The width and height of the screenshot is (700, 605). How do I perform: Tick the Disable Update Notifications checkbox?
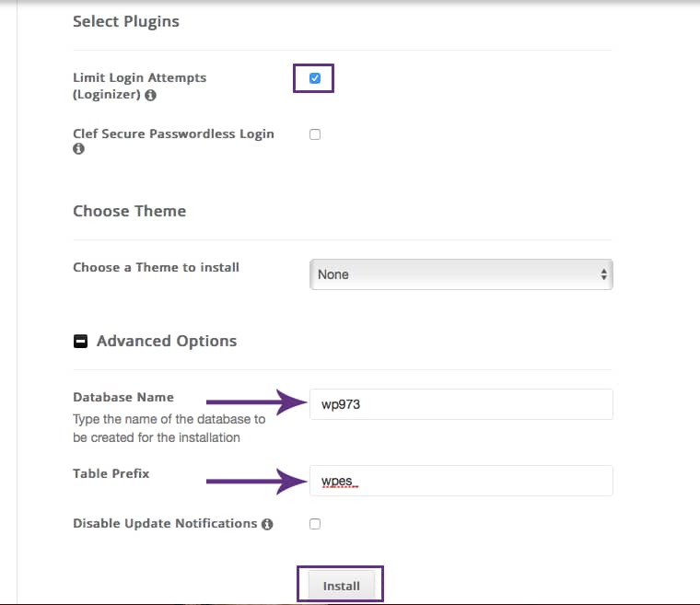(x=315, y=524)
